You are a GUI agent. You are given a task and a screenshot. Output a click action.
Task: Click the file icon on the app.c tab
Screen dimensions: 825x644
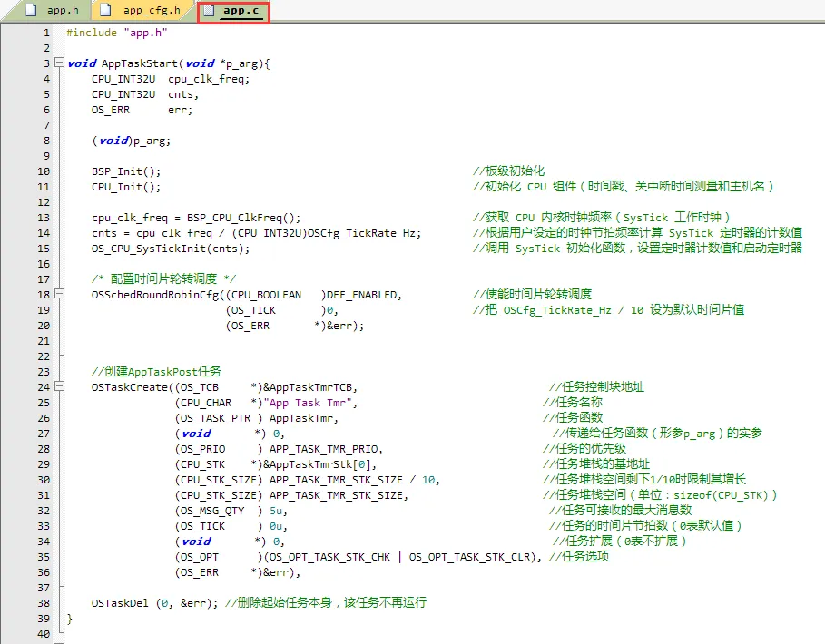coord(209,11)
